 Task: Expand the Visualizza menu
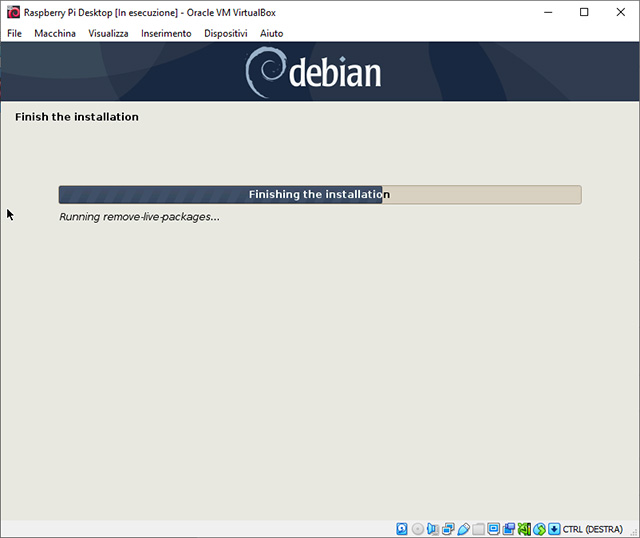(108, 33)
